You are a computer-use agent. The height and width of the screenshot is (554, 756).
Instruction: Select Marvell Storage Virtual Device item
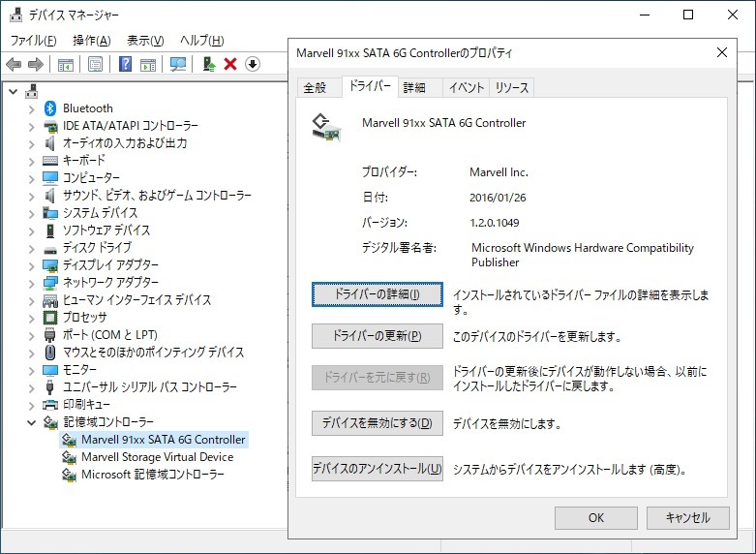point(157,457)
